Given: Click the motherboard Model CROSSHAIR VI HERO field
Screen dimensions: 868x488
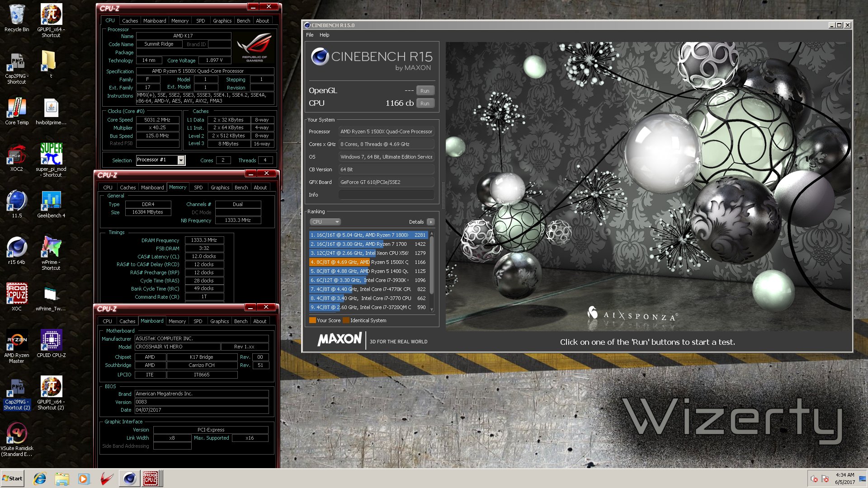Looking at the screenshot, I should pos(177,347).
